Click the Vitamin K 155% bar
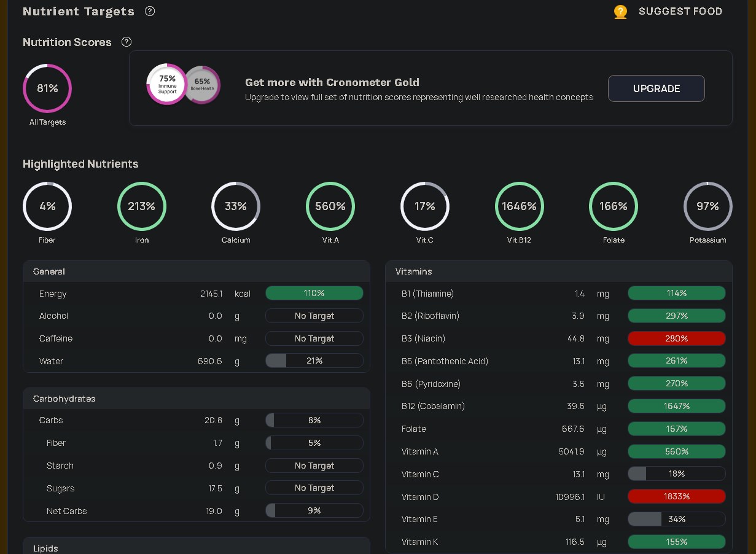The image size is (756, 554). pos(677,542)
